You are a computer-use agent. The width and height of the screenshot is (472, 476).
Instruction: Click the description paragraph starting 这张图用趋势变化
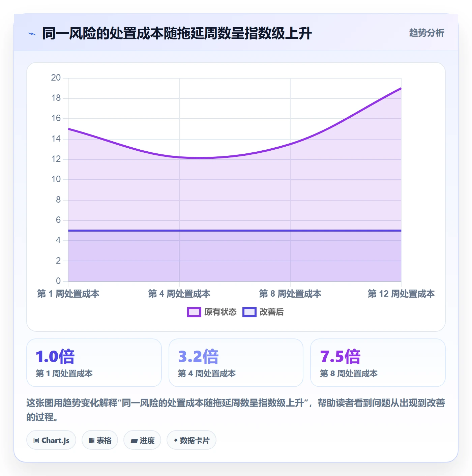point(236,410)
